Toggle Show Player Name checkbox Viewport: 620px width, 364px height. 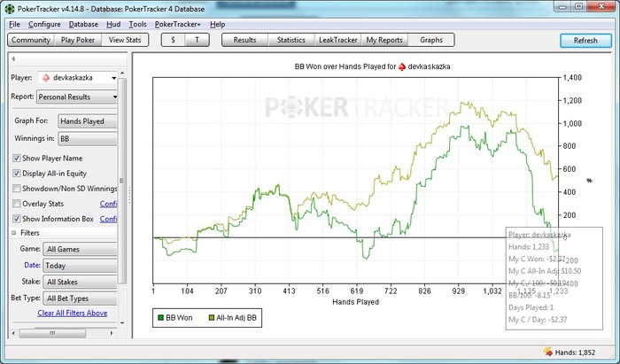(x=16, y=159)
